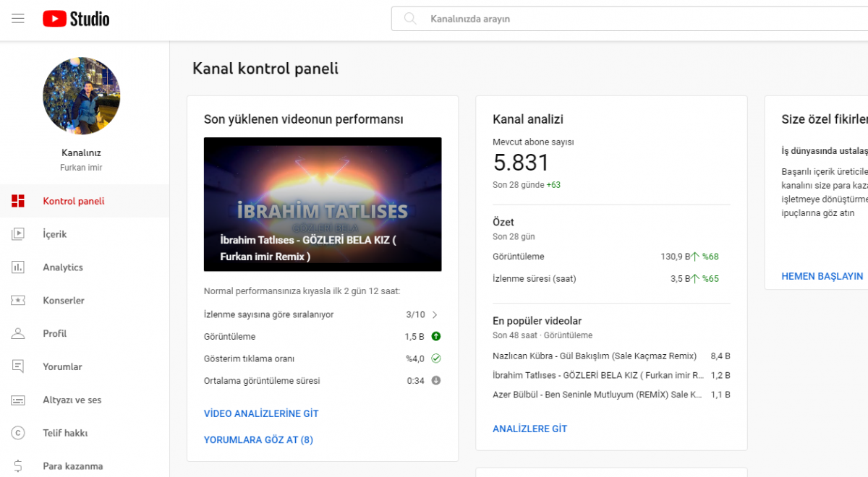Click inside the Kanalınızda arayın search field
Image resolution: width=868 pixels, height=477 pixels.
629,19
